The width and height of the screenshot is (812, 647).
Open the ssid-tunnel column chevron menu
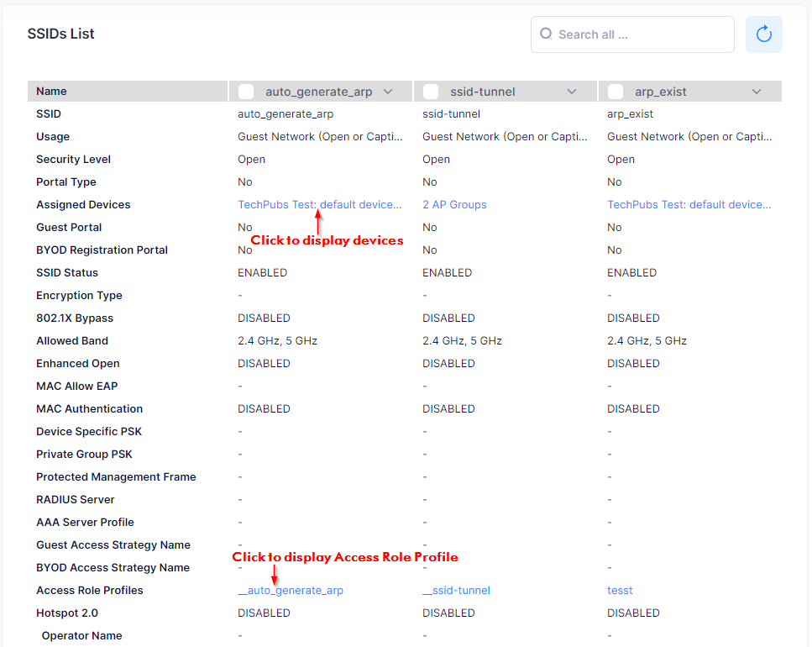coord(572,92)
